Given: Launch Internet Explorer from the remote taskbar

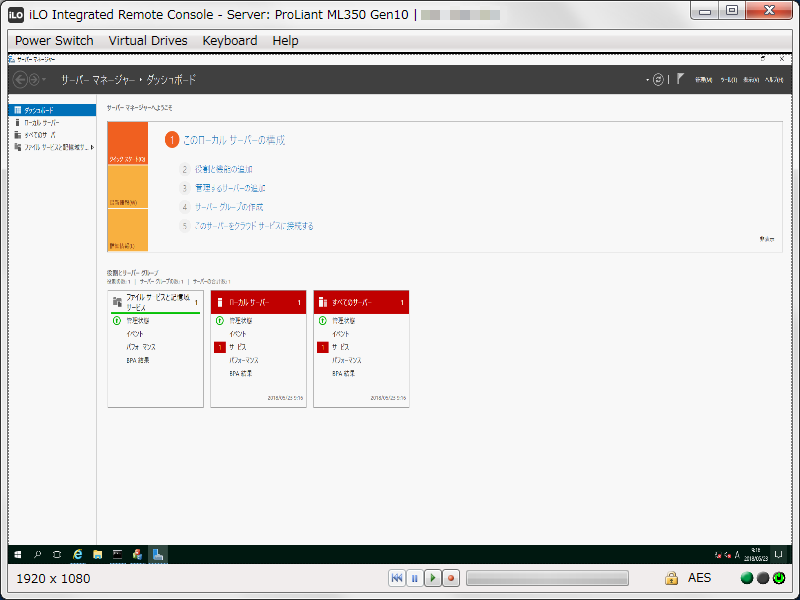Looking at the screenshot, I should [78, 554].
